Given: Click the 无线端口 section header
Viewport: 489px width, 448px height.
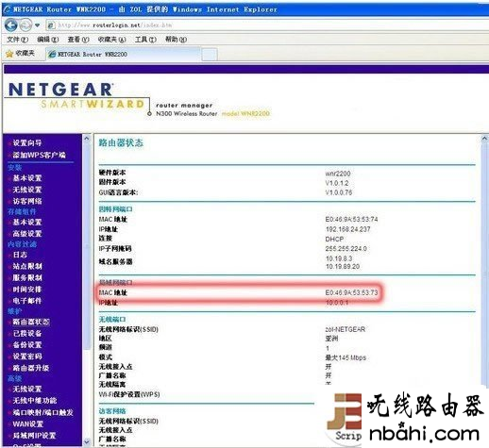Looking at the screenshot, I should tap(112, 320).
